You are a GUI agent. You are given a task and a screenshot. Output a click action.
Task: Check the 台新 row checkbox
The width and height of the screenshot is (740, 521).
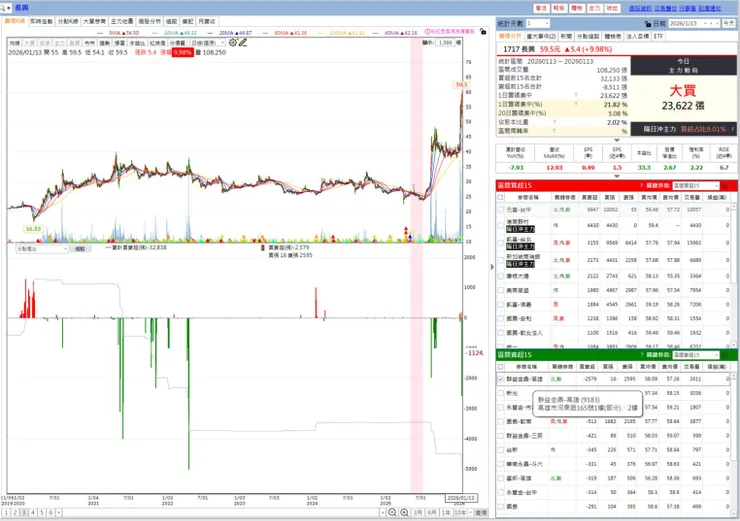(x=501, y=450)
